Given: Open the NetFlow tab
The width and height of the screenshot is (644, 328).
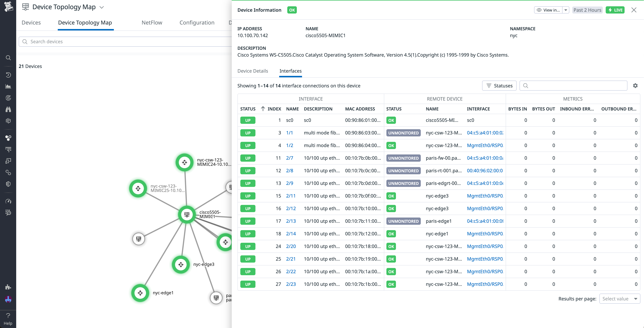Looking at the screenshot, I should [x=152, y=23].
